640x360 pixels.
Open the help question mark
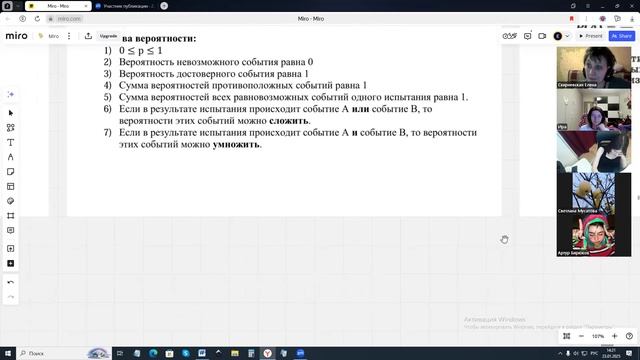click(x=629, y=336)
